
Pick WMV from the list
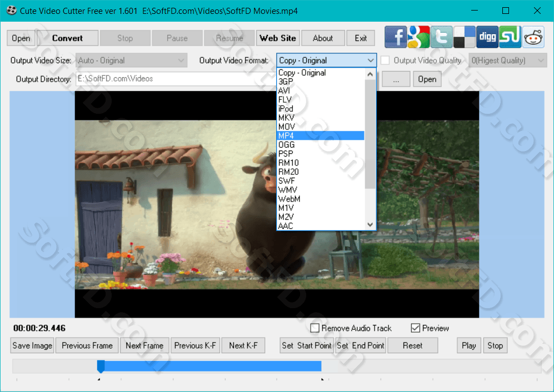[321, 190]
